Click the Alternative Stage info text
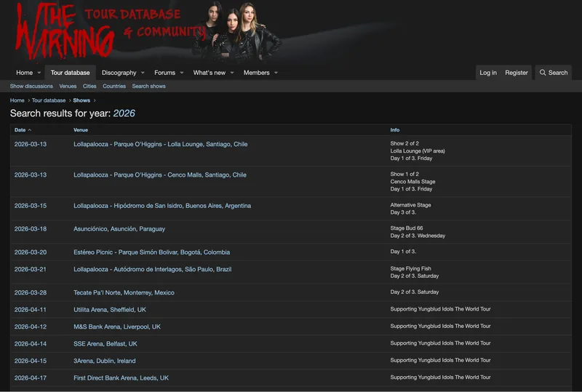The height and width of the screenshot is (392, 582). click(x=410, y=205)
